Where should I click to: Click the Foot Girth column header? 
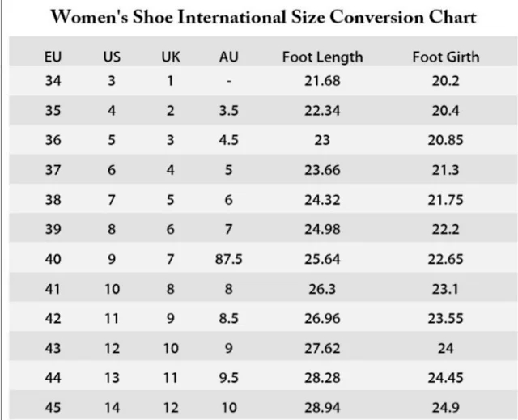(445, 57)
